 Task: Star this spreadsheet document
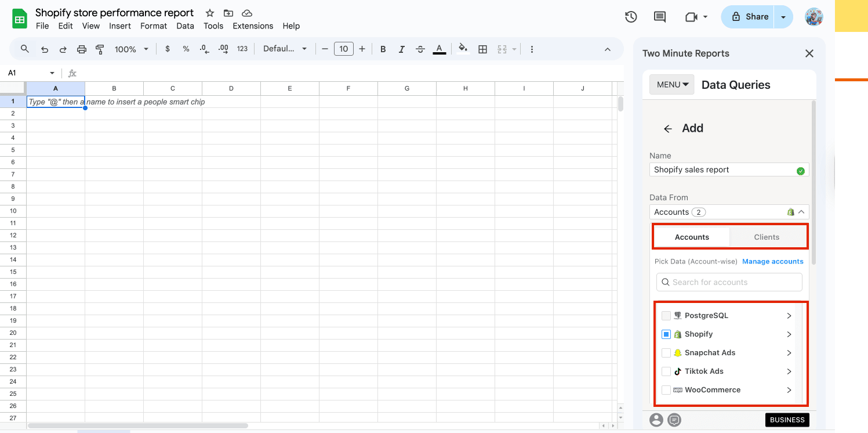(x=210, y=13)
